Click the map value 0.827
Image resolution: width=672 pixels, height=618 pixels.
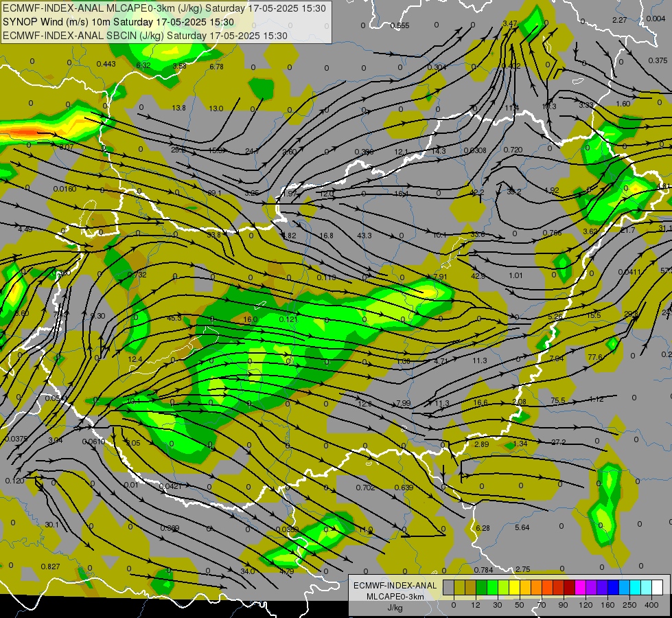pos(50,566)
